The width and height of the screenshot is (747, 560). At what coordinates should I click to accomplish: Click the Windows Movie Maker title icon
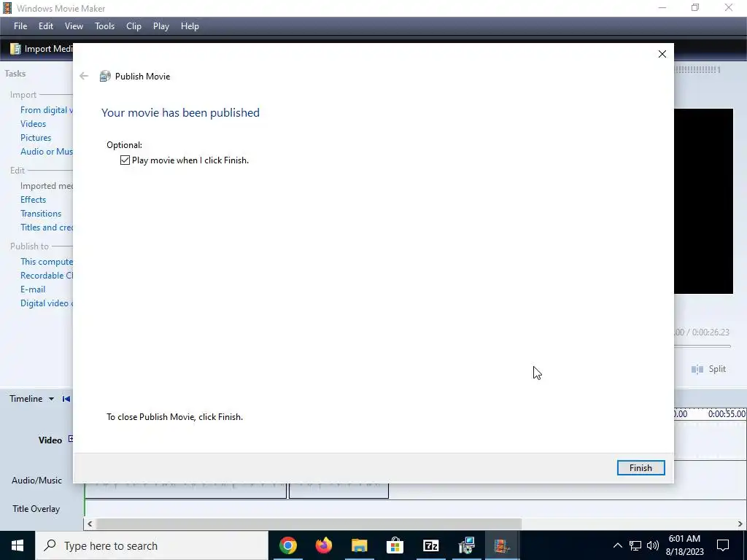coord(7,8)
